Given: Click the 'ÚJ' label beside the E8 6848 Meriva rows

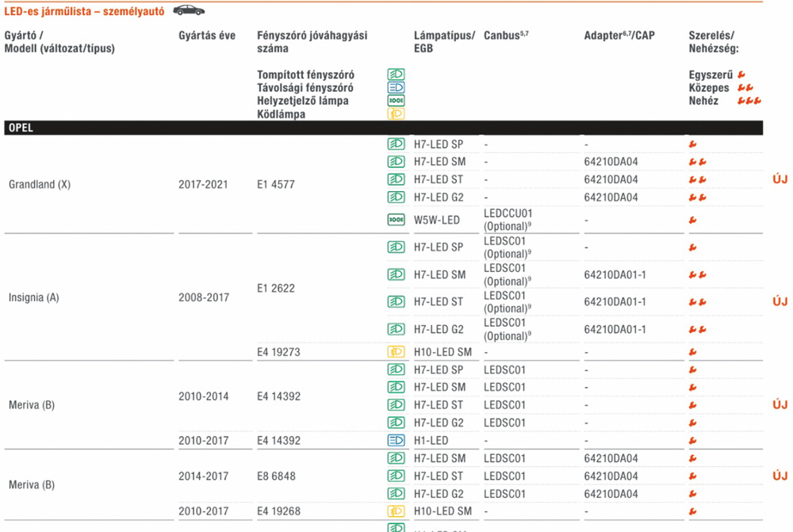Looking at the screenshot, I should coord(780,476).
